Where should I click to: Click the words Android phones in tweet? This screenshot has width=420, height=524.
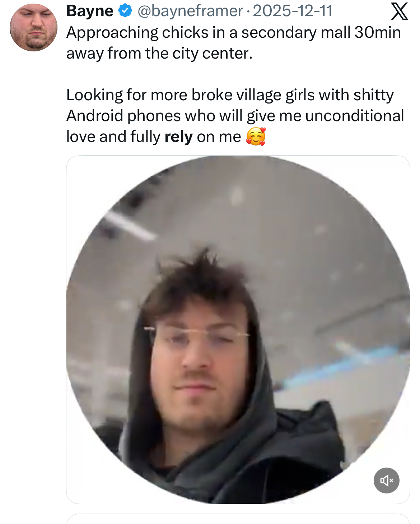123,116
